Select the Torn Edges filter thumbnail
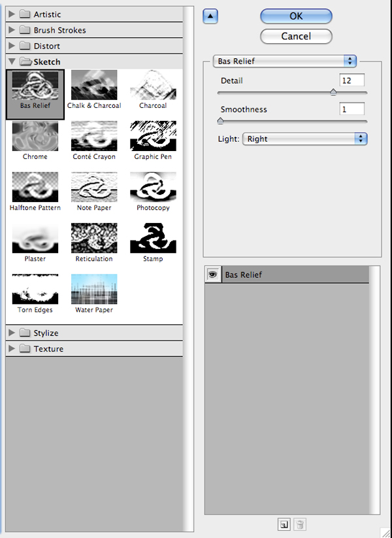 pyautogui.click(x=35, y=289)
